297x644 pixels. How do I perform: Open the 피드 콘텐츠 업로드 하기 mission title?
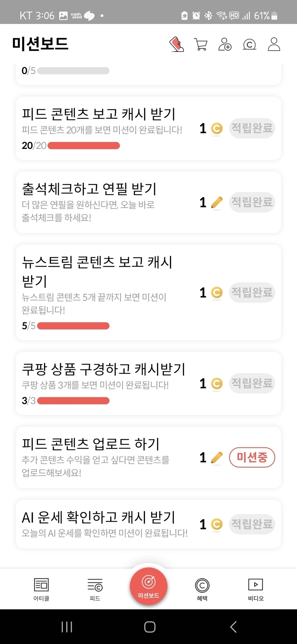[91, 444]
